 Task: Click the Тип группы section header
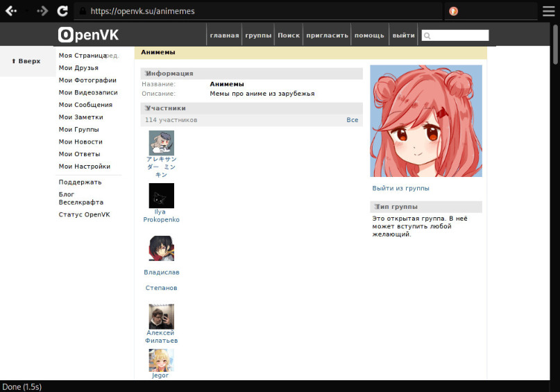[426, 207]
